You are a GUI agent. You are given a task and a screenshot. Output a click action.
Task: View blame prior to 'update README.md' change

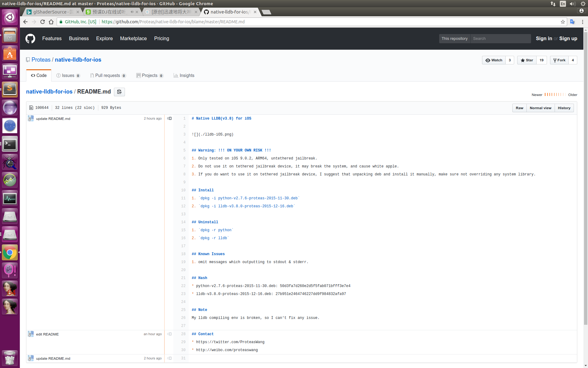169,119
